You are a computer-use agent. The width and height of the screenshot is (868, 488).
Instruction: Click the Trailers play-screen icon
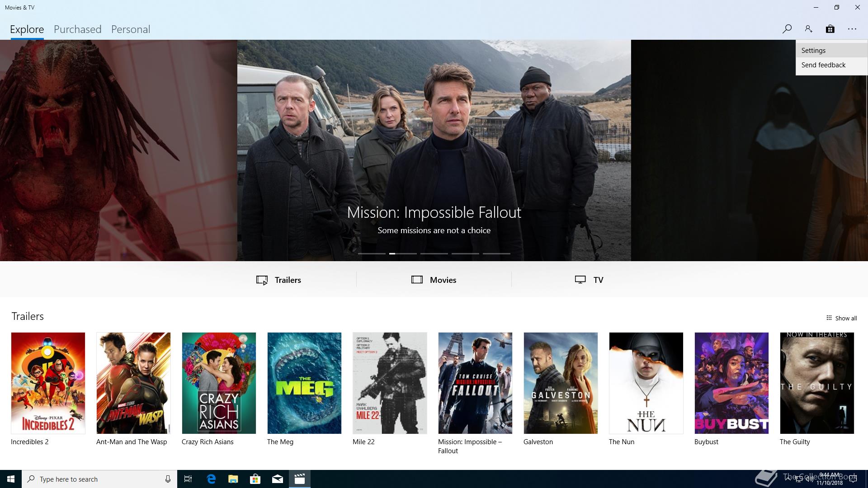[262, 280]
